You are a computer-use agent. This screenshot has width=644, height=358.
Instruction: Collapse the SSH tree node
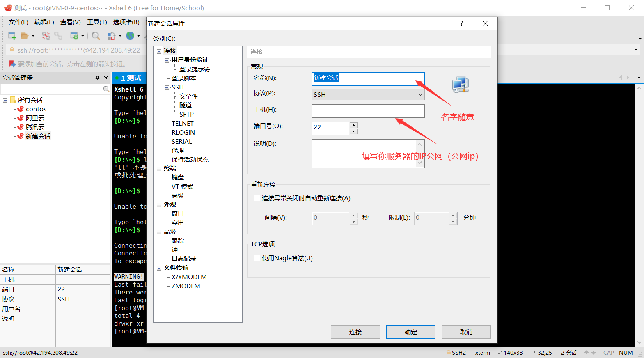tap(167, 87)
